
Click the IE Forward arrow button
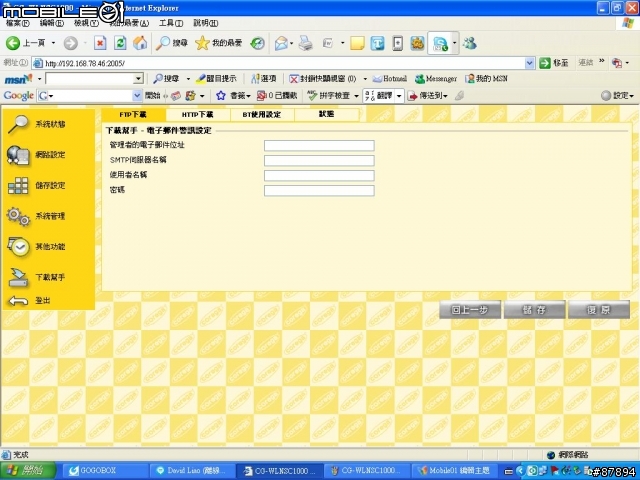(x=71, y=43)
